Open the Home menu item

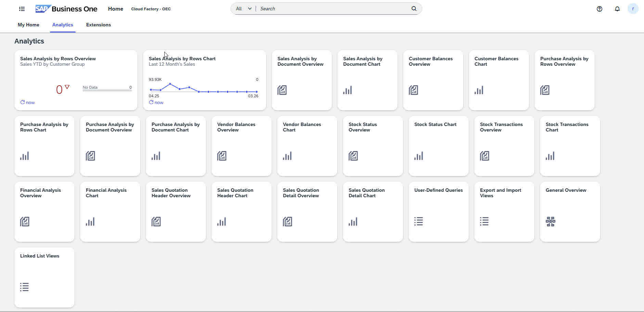pos(115,9)
